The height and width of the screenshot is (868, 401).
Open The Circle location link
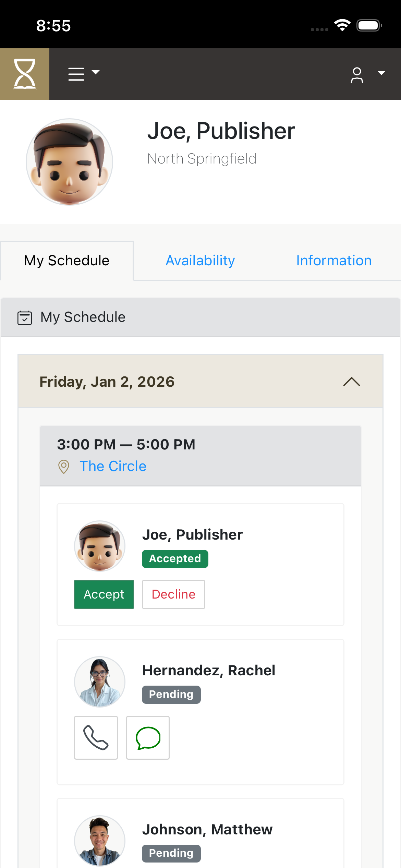point(113,466)
